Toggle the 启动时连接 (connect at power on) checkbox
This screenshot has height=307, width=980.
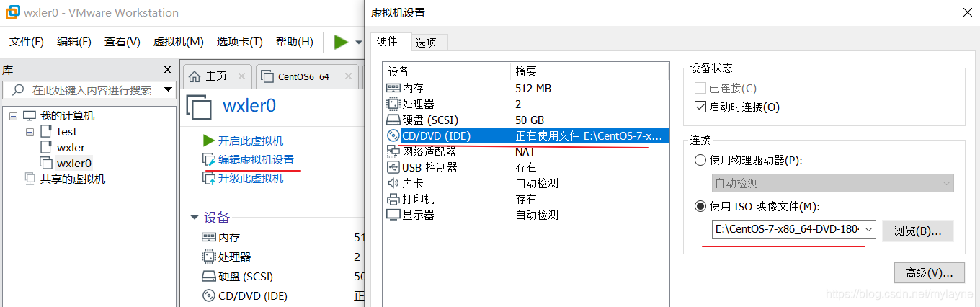(x=700, y=107)
